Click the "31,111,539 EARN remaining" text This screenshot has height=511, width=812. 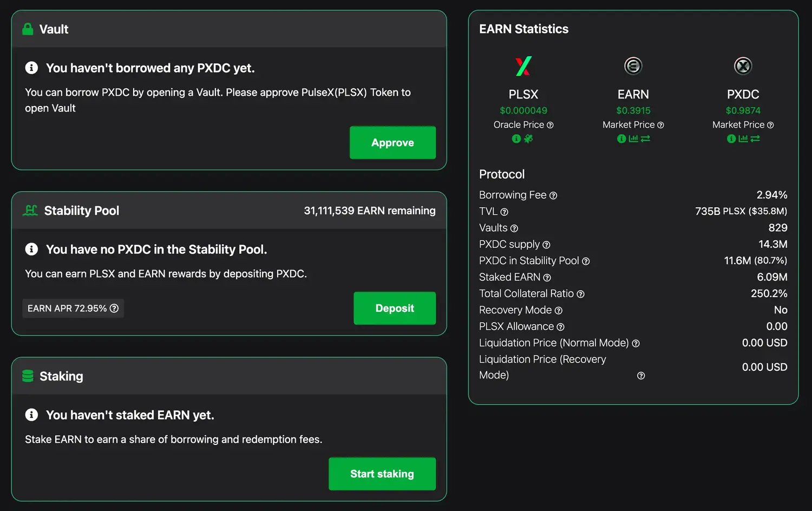point(370,211)
